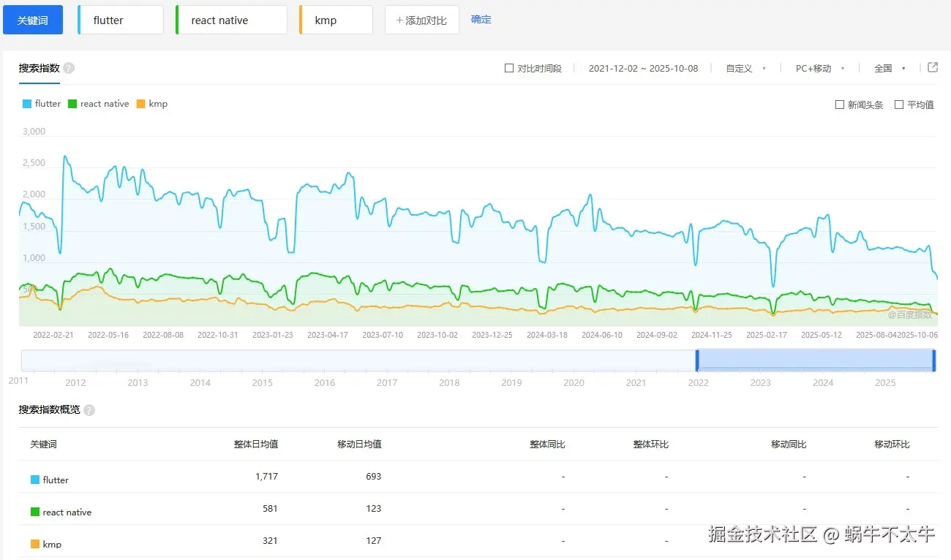This screenshot has width=951, height=560.
Task: Check the 新闻头条 checkbox
Action: [840, 105]
